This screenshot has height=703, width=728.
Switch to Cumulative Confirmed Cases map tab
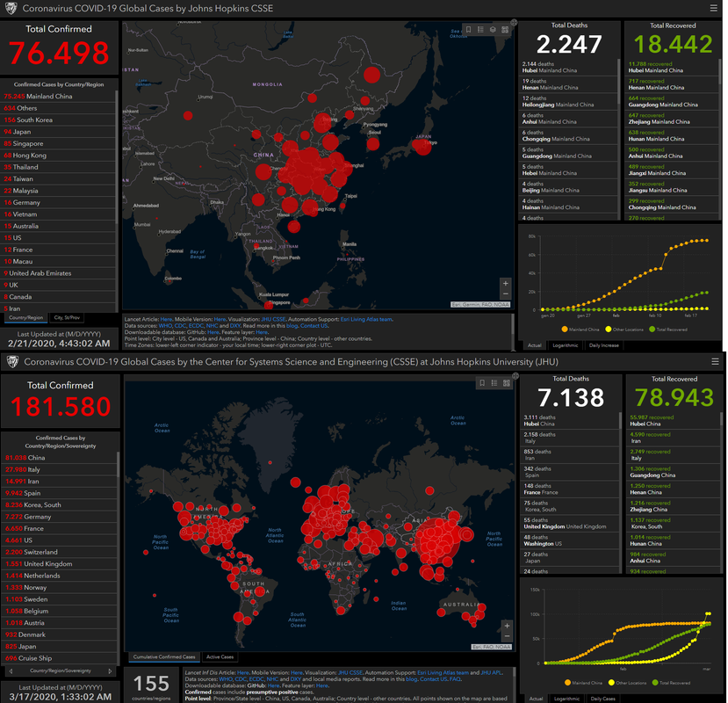(164, 657)
